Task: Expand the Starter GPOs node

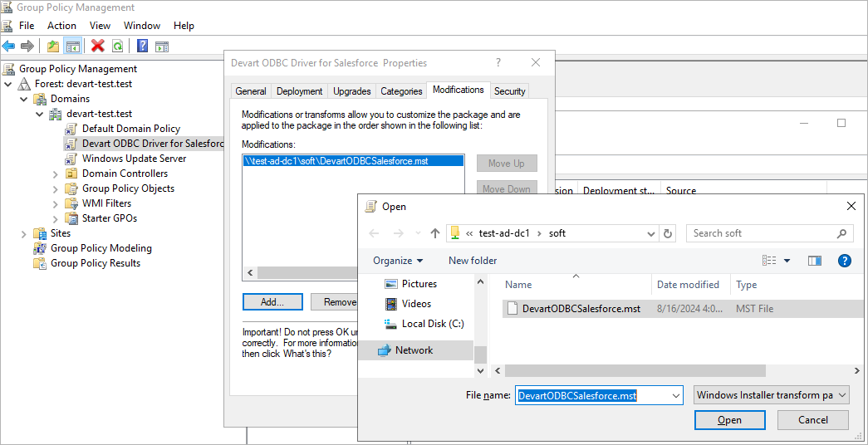Action: click(56, 218)
